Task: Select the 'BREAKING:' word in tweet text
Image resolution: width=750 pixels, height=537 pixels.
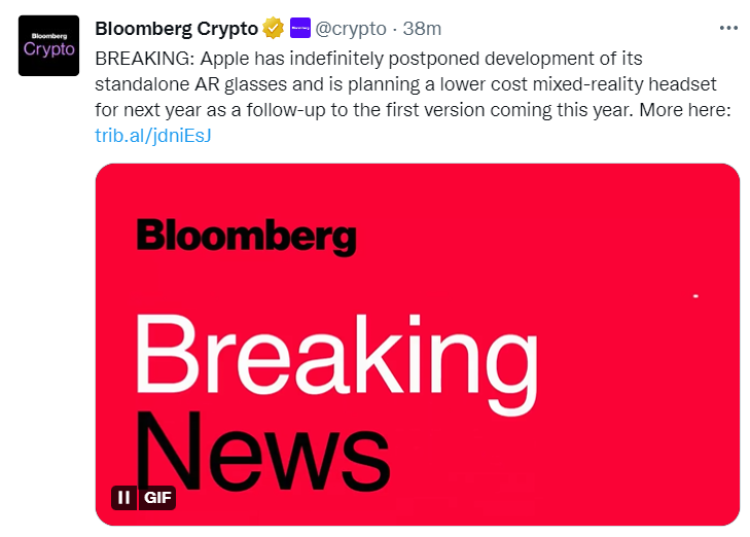Action: click(145, 59)
